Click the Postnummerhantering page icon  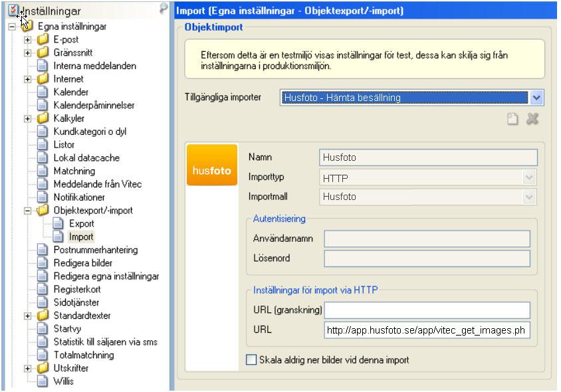click(43, 250)
